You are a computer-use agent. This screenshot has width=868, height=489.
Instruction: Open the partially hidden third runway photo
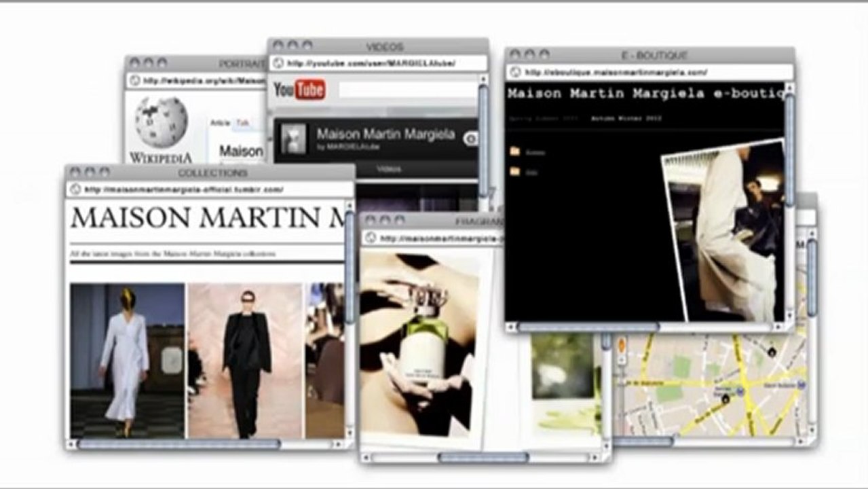point(325,361)
